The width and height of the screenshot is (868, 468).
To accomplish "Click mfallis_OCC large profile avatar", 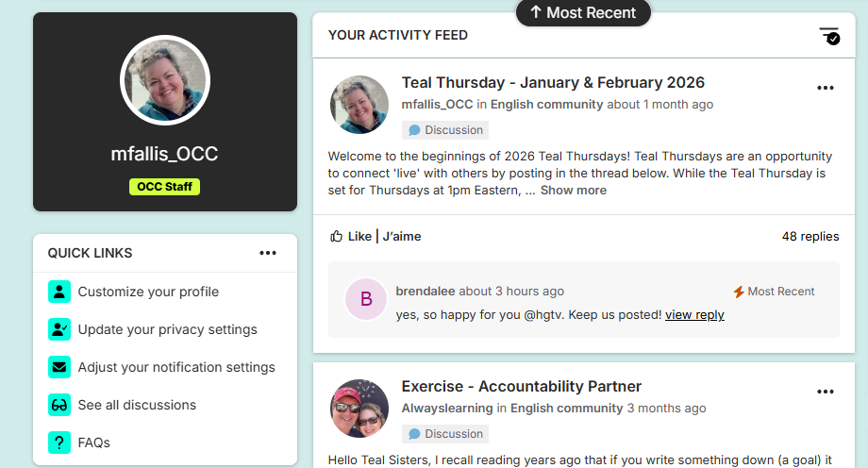I will tap(165, 81).
